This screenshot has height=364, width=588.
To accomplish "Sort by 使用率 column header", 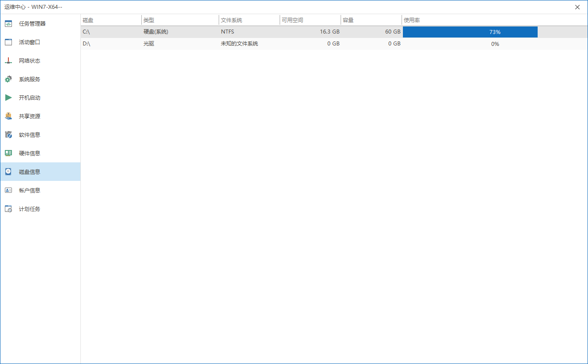I will coord(494,20).
